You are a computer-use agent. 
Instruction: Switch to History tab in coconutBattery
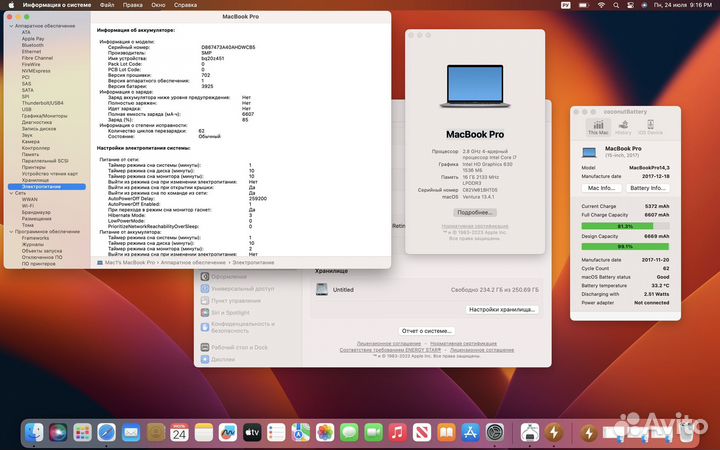click(623, 127)
